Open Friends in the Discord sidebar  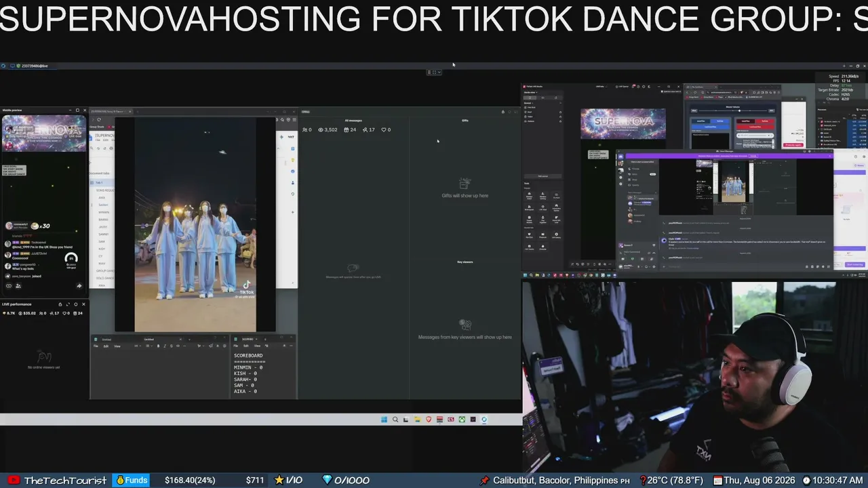pos(634,169)
